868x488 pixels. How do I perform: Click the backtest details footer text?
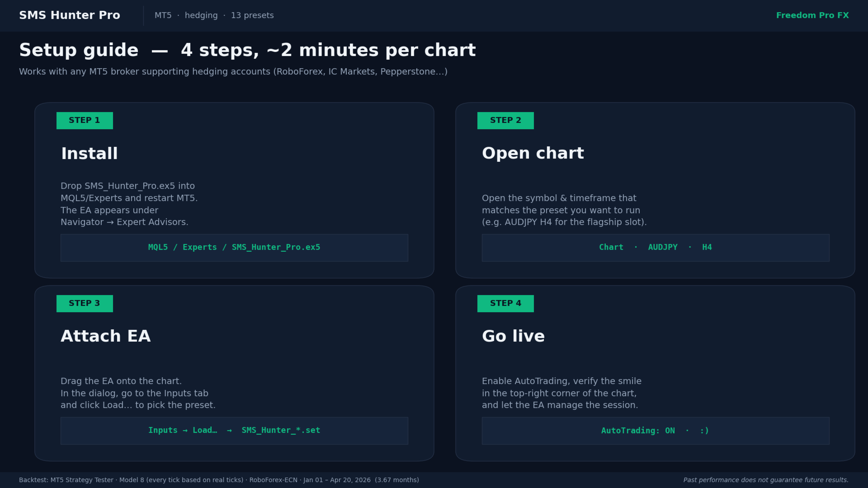[x=219, y=480]
